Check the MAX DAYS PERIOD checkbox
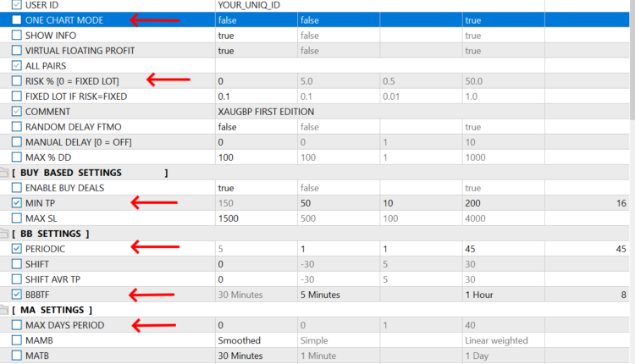This screenshot has height=364, width=635. (17, 325)
